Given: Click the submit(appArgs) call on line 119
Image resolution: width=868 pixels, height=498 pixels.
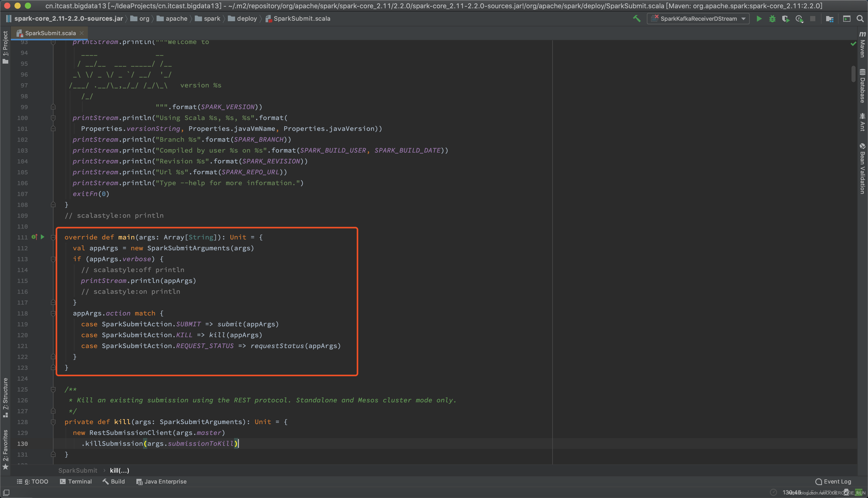Looking at the screenshot, I should pos(248,324).
